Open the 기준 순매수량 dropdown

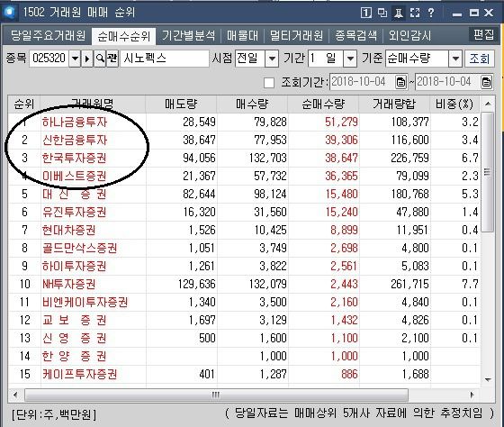[x=455, y=59]
